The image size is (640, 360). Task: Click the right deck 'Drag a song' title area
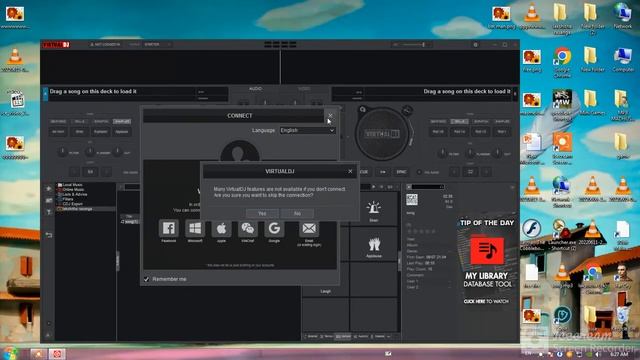click(x=439, y=92)
